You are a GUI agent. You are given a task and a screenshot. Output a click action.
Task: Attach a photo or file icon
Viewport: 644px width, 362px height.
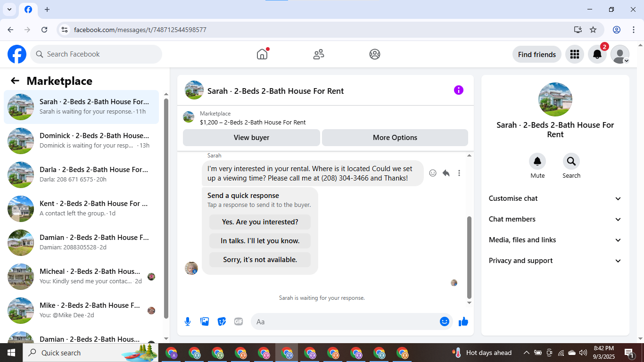(205, 321)
